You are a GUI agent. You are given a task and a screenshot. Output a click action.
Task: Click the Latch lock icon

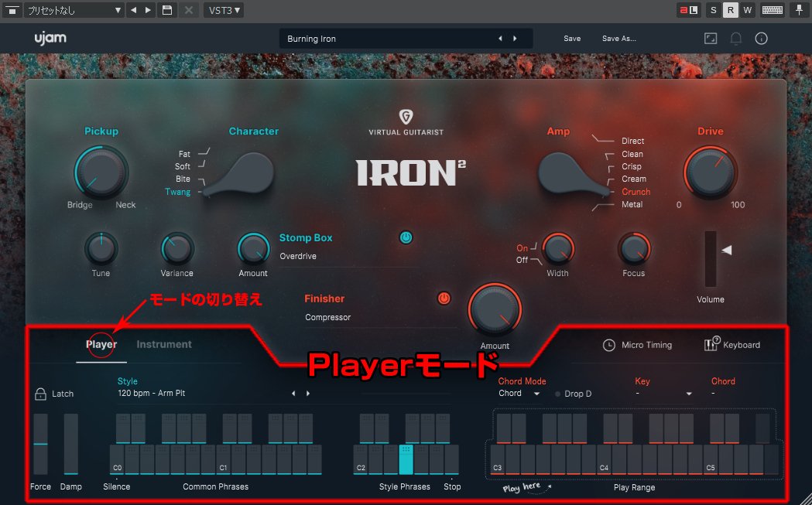(40, 394)
